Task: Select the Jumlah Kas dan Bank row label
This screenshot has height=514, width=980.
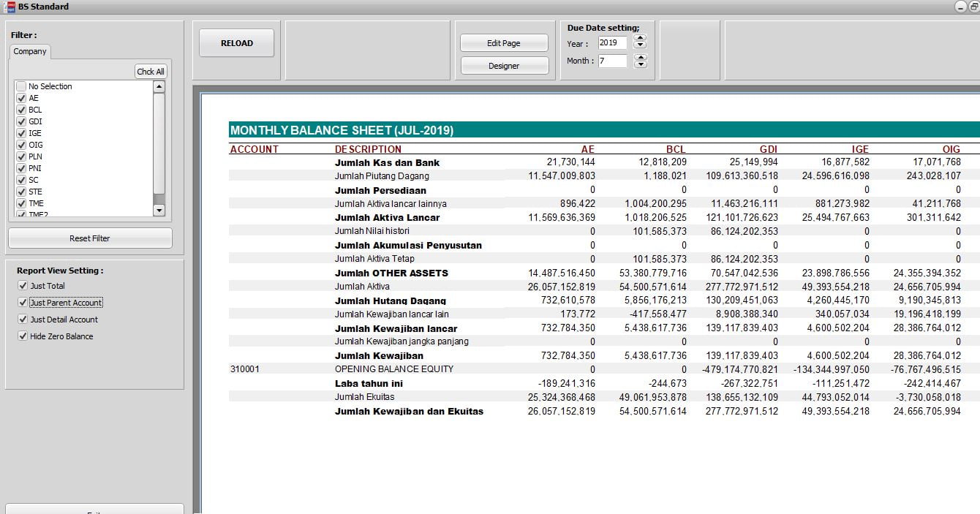Action: coord(388,162)
